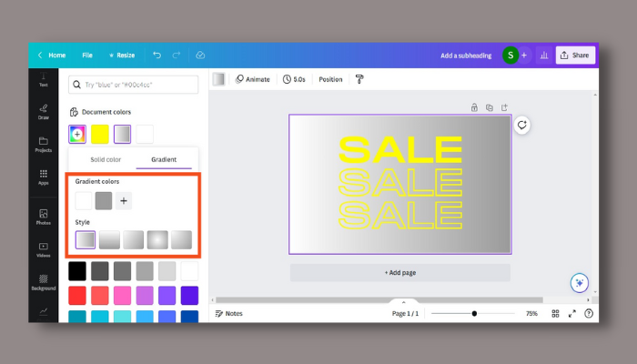Enter fullscreen with the expand arrows icon
Screen dimensions: 637x364
point(572,314)
